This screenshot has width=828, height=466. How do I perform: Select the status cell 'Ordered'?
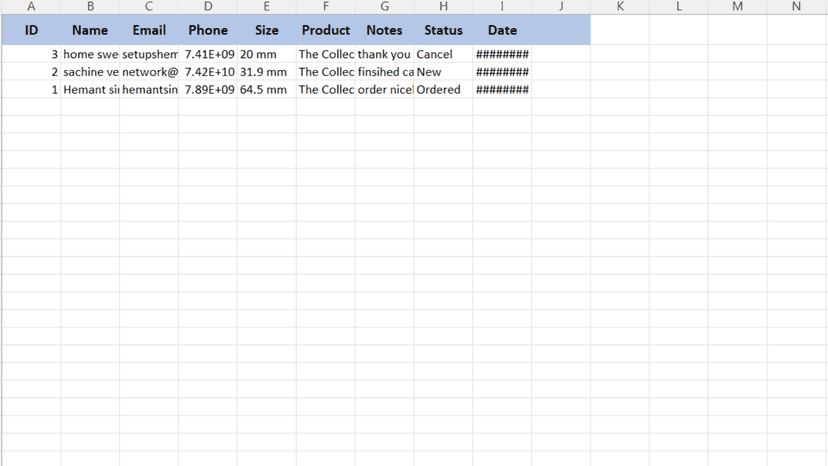coord(444,89)
